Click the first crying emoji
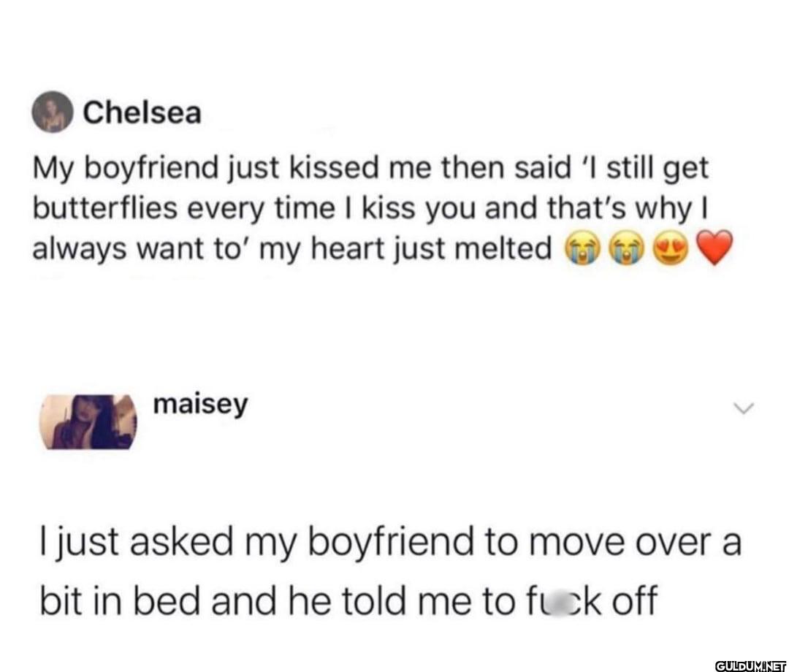 pos(577,251)
